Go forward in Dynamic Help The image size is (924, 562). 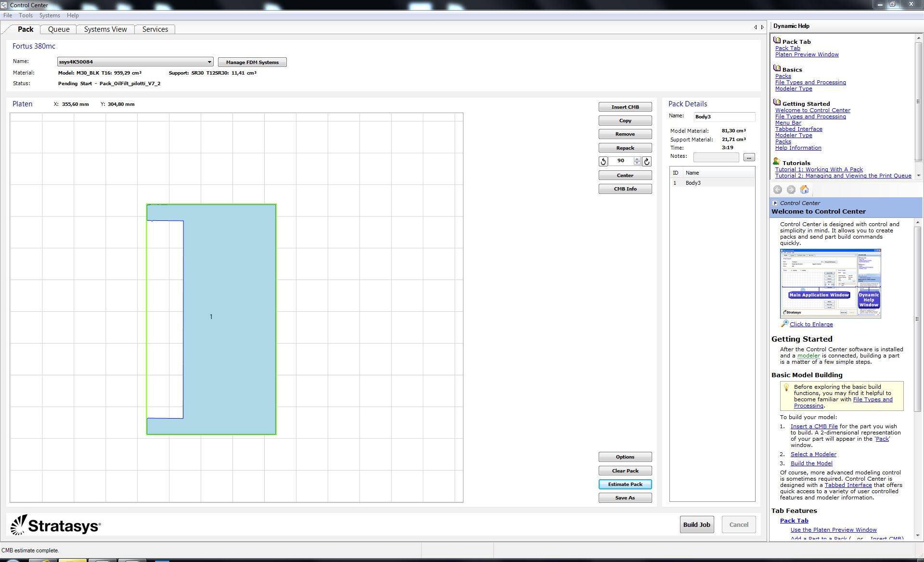(x=791, y=190)
